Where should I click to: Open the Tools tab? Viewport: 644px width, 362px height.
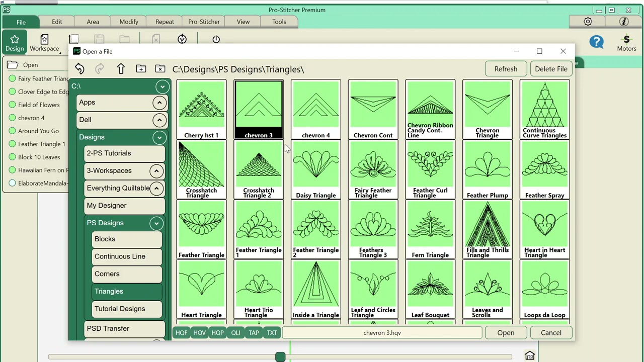(x=279, y=22)
